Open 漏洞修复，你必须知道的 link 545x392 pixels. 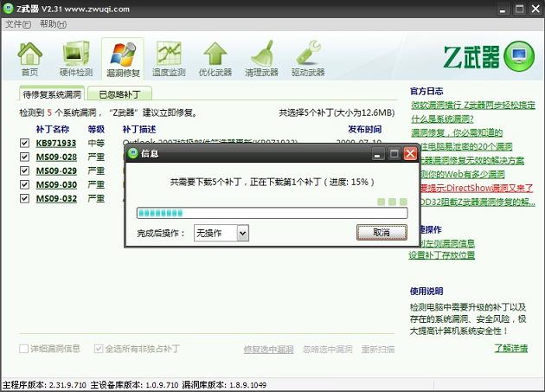[x=457, y=132]
